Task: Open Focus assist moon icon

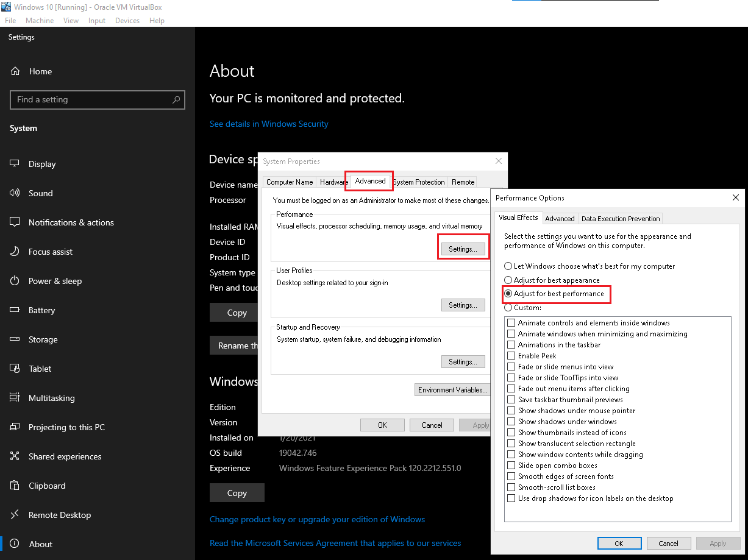Action: point(15,252)
